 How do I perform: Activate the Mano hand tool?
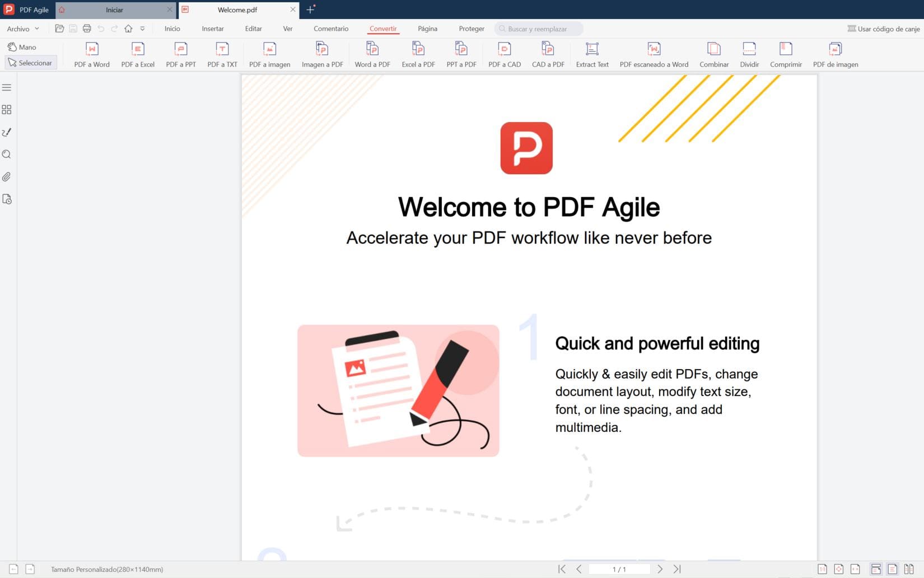[x=22, y=47]
